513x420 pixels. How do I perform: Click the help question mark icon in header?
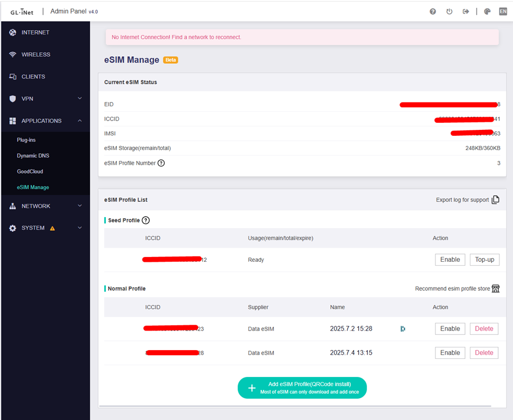click(433, 11)
